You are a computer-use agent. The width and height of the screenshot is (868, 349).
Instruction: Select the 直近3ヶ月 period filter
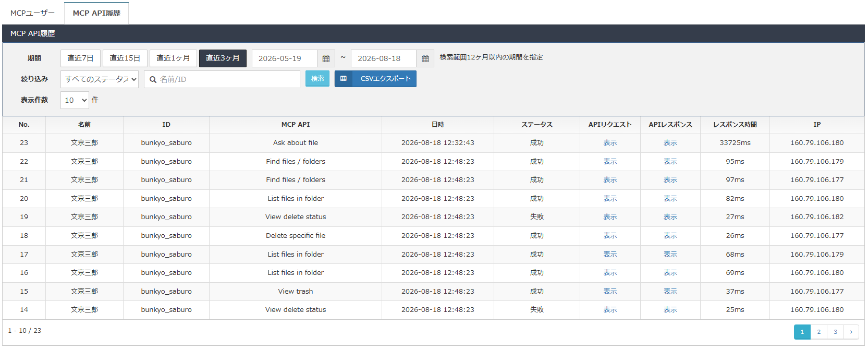tap(223, 58)
